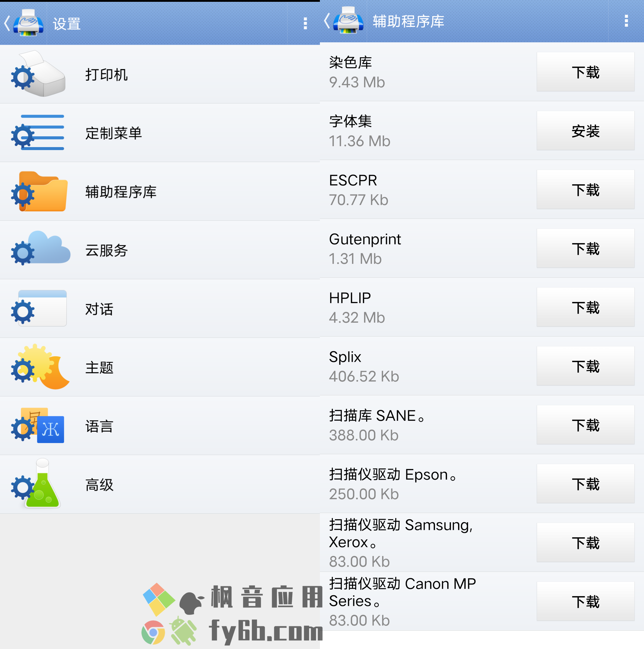
Task: Click the green flask advanced icon
Action: coord(36,483)
